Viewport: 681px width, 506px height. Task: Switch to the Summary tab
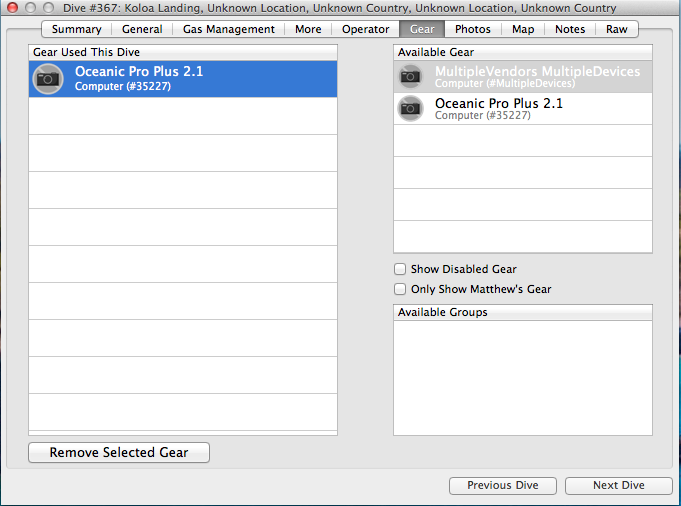coord(77,29)
